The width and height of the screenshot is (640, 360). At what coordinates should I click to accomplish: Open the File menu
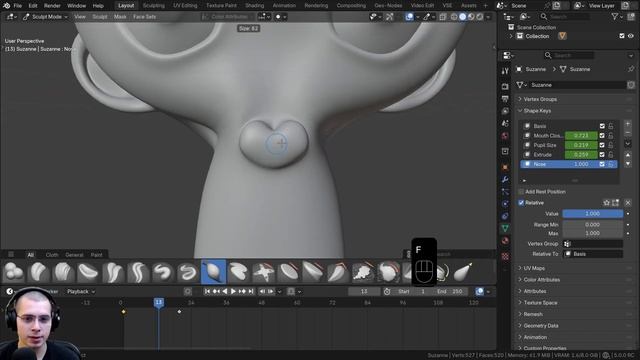tap(18, 6)
